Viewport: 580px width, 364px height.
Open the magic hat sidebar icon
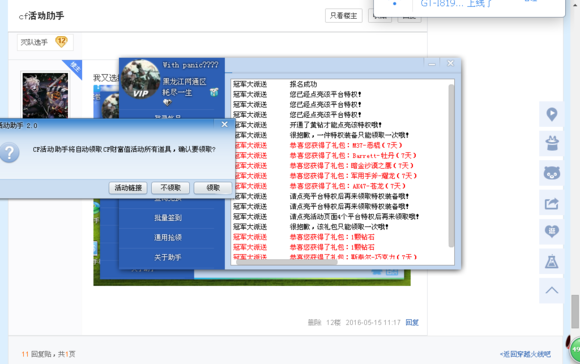point(552,144)
